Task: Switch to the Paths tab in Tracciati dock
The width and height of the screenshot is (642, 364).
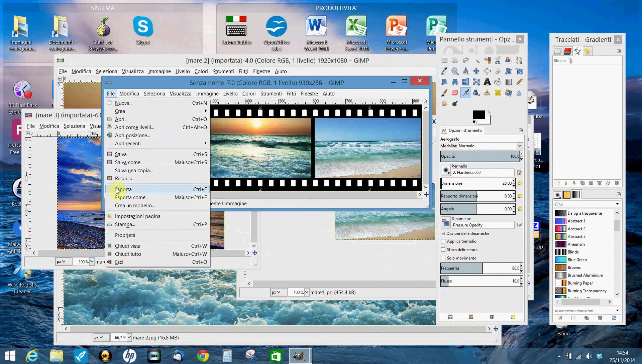Action: click(x=577, y=51)
